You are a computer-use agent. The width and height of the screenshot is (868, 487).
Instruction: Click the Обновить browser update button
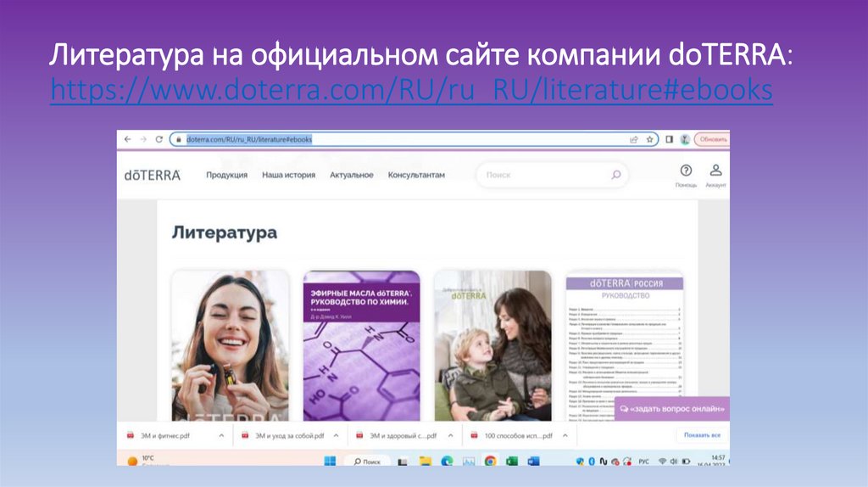(x=712, y=140)
